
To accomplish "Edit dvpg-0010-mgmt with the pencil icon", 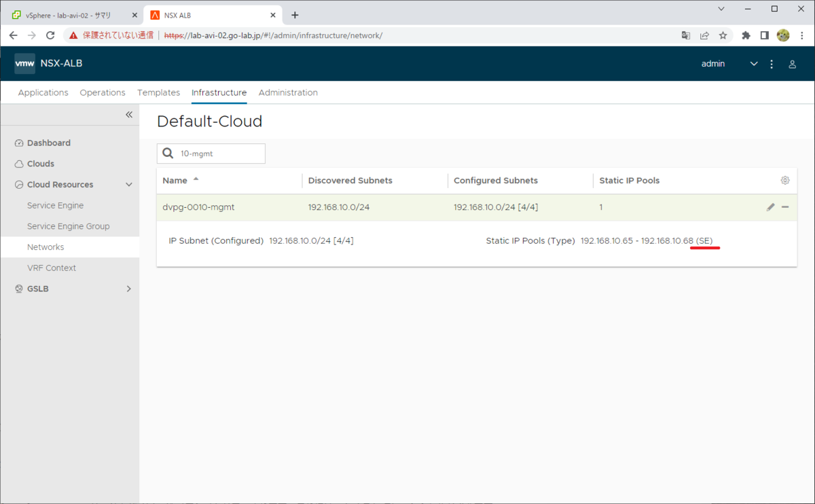I will click(x=770, y=207).
